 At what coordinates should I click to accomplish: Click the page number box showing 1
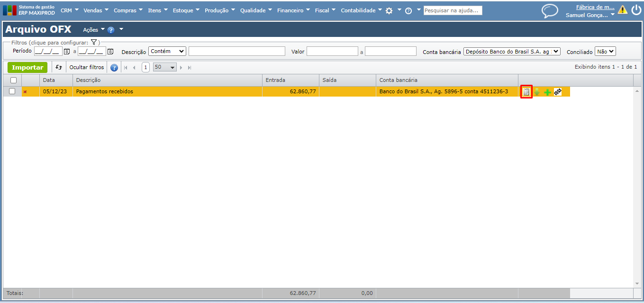(x=145, y=67)
